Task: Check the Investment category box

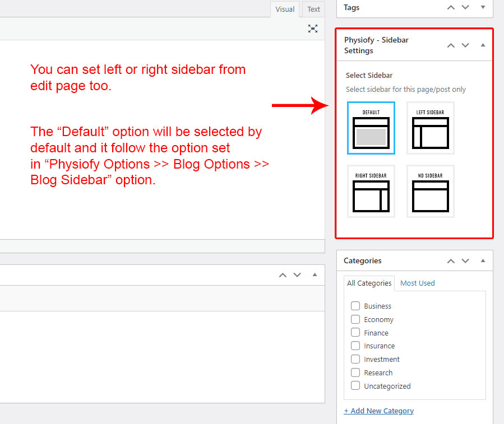Action: (355, 359)
